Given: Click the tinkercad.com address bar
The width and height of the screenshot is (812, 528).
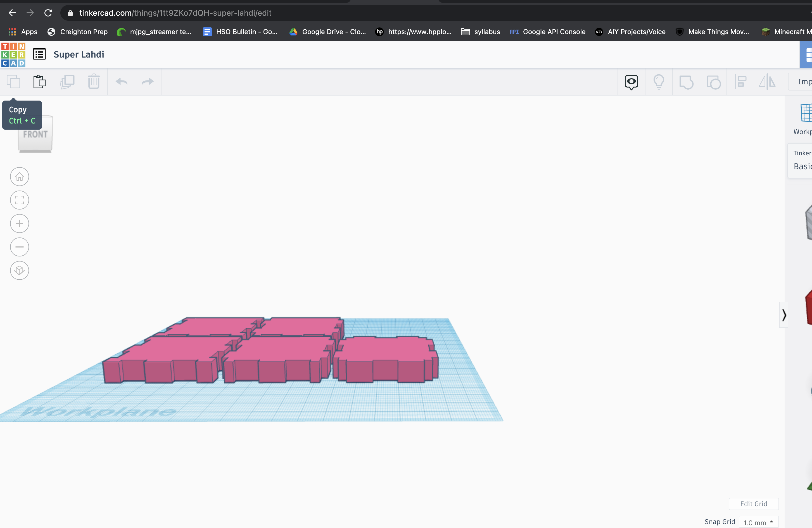Looking at the screenshot, I should coord(433,13).
